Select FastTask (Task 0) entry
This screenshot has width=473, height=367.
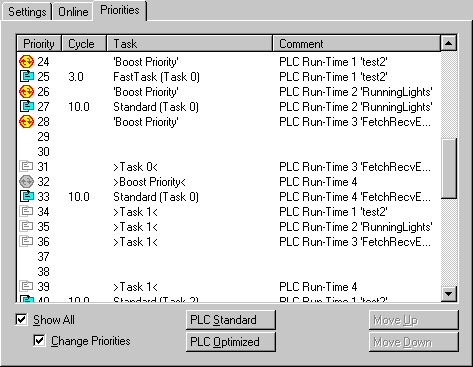click(x=156, y=77)
